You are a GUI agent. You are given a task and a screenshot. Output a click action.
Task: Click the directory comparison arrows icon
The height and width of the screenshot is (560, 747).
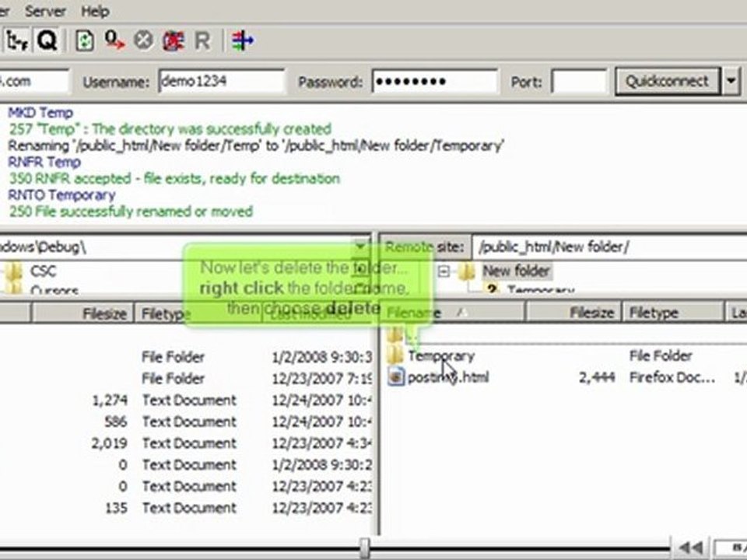[243, 40]
